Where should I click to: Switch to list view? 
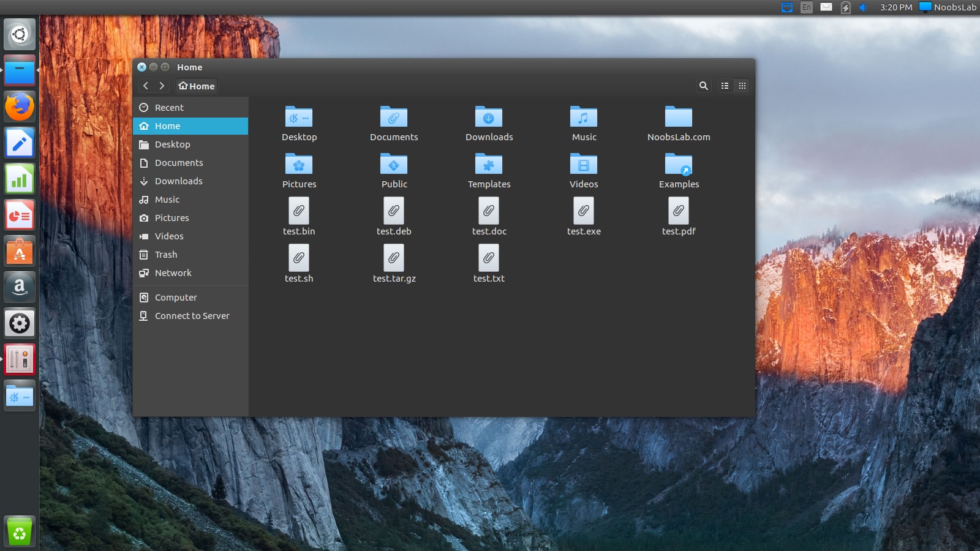(725, 86)
